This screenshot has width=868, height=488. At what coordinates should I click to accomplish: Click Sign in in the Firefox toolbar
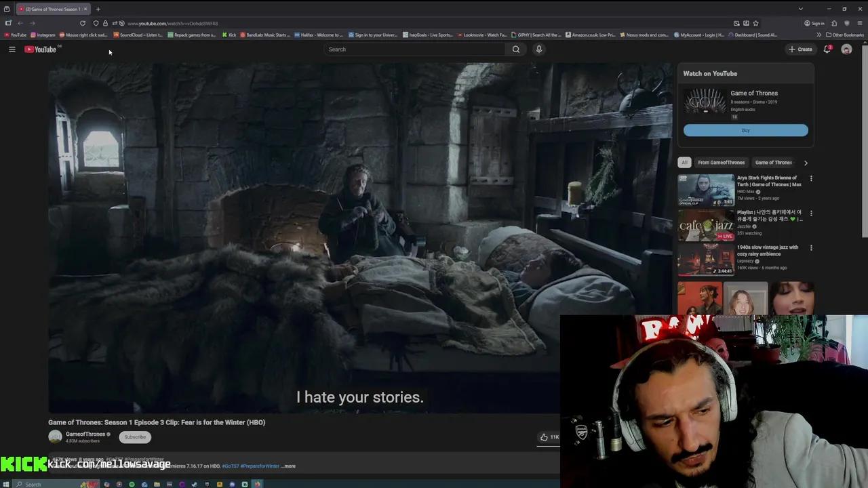814,23
